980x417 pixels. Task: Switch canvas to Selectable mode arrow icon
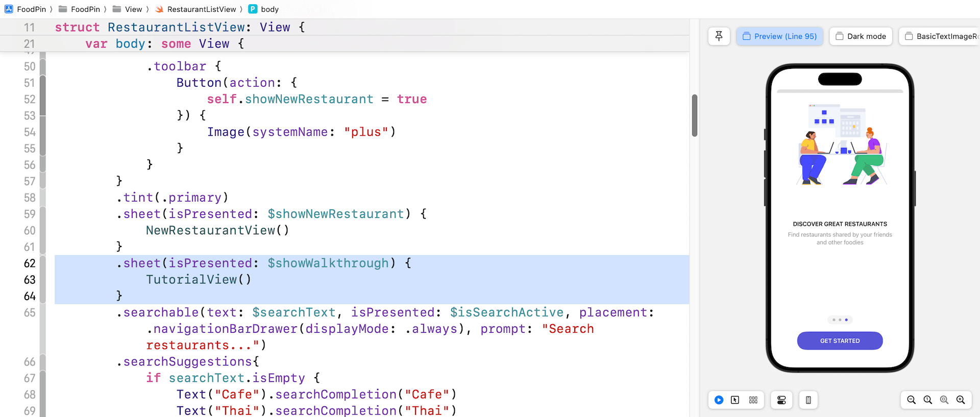tap(735, 400)
